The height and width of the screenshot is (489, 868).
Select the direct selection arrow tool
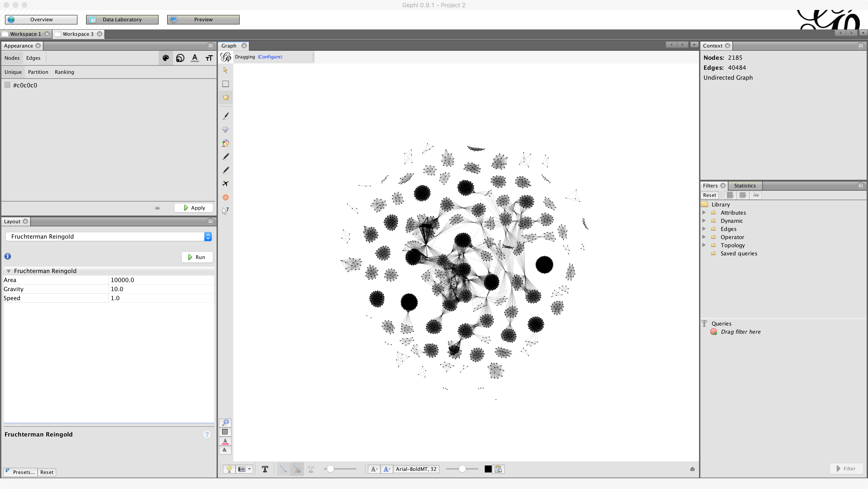[225, 70]
